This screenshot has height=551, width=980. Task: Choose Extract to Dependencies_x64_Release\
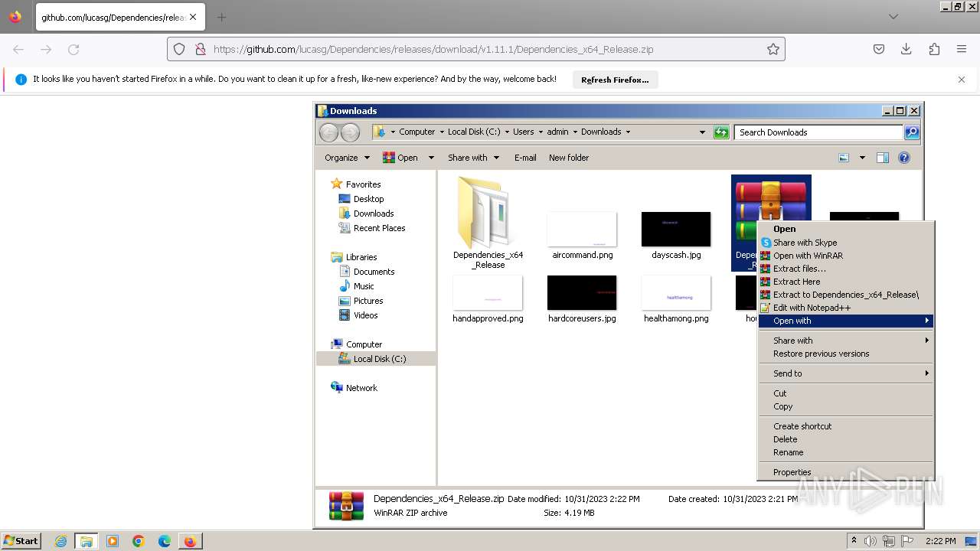point(846,295)
